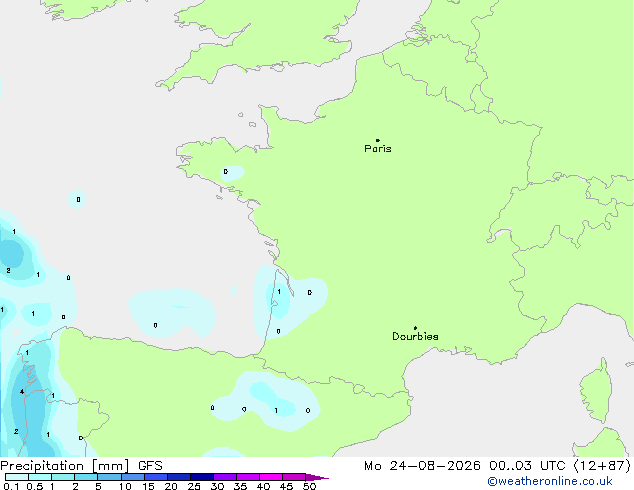The height and width of the screenshot is (490, 634).
Task: Select the Dourbies map label
Action: 415,336
